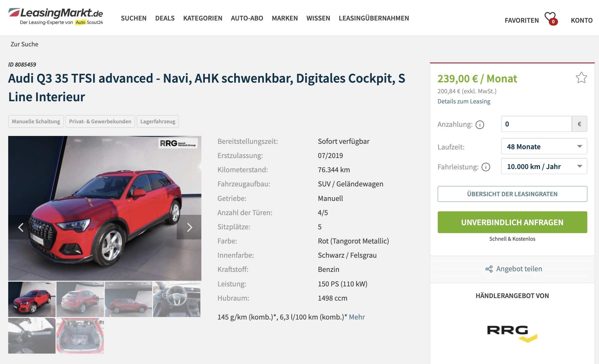599x364 pixels.
Task: Open the MARKEN menu
Action: coord(285,18)
